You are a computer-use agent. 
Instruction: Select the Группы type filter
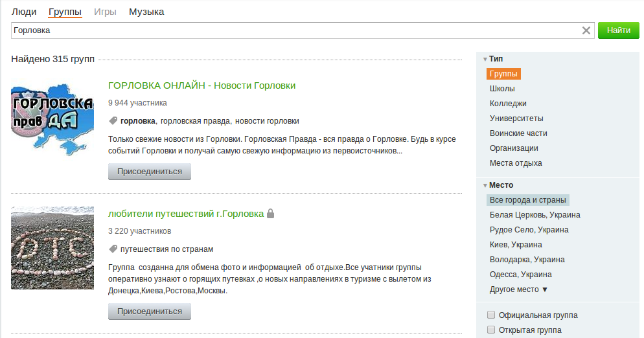coord(503,74)
